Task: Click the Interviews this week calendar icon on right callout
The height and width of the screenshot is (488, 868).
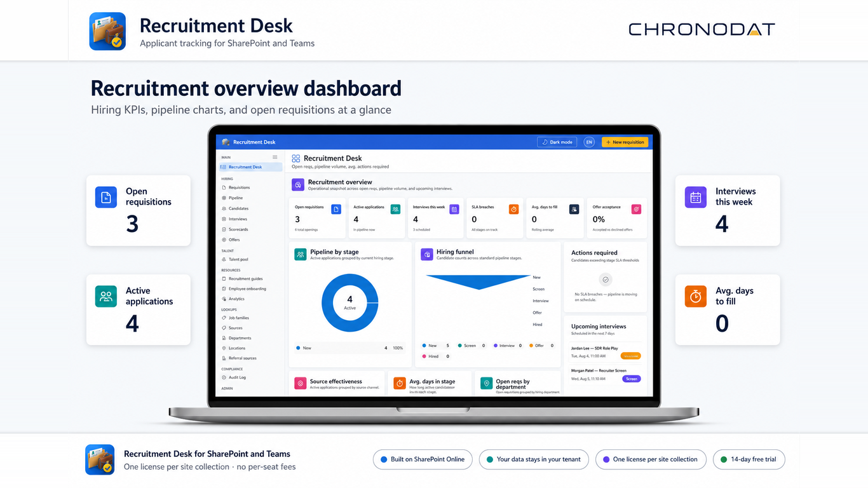Action: (695, 197)
